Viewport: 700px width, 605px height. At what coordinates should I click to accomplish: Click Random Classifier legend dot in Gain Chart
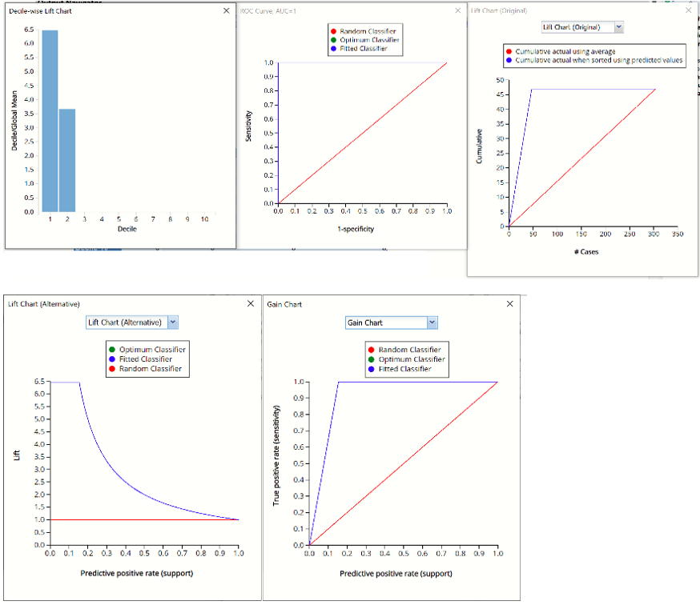coord(372,350)
